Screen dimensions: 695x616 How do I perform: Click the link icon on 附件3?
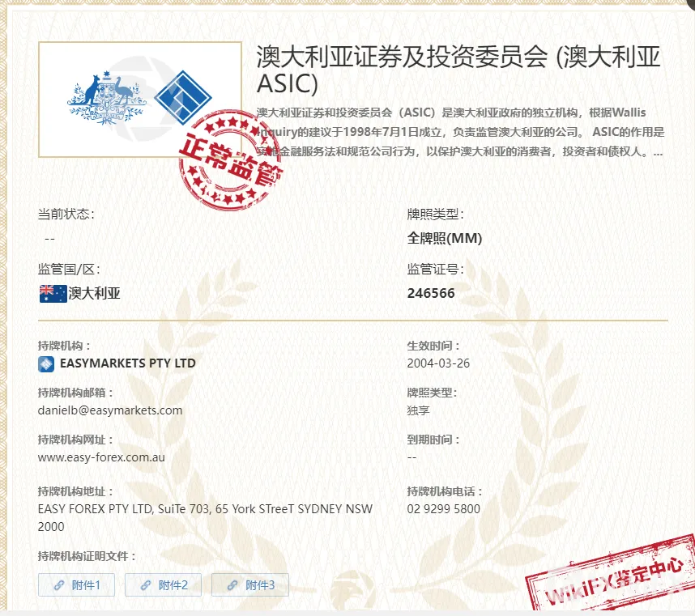pos(232,585)
